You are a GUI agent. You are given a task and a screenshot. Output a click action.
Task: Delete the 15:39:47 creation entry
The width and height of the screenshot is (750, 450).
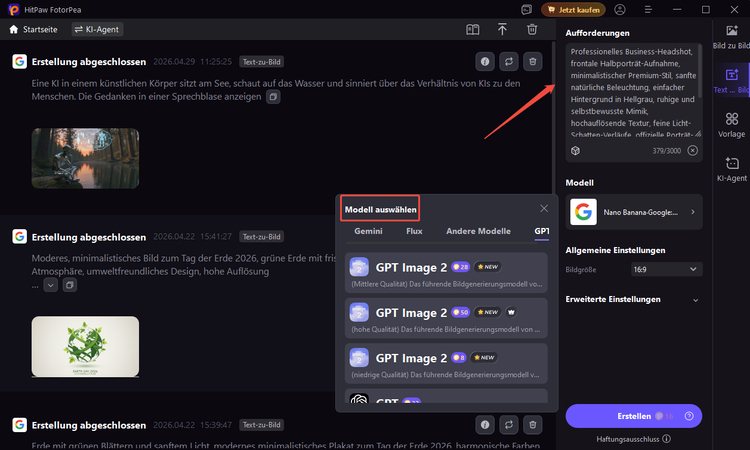tap(532, 425)
